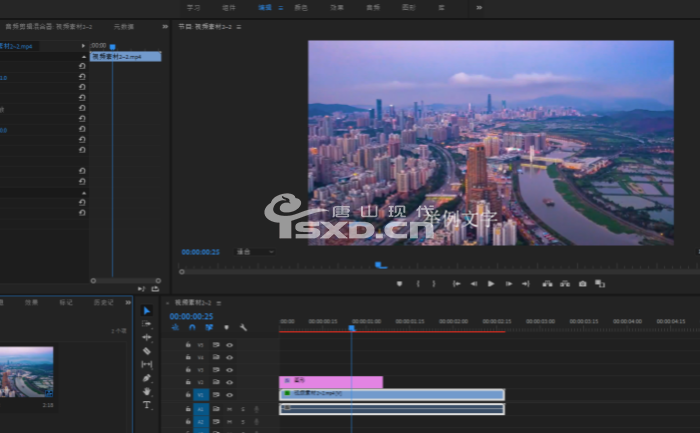Viewport: 700px width, 433px height.
Task: Select the Pen tool
Action: (146, 378)
